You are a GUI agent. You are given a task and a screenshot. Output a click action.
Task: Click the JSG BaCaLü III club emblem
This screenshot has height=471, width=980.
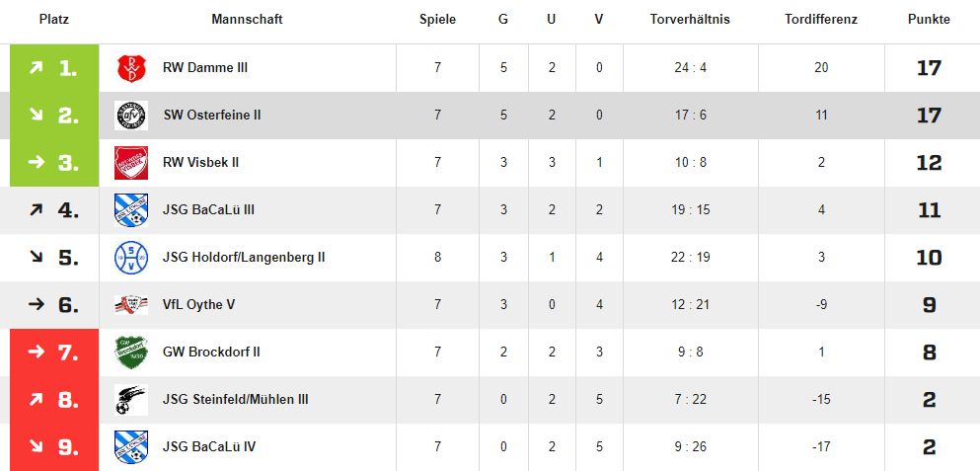coord(130,210)
